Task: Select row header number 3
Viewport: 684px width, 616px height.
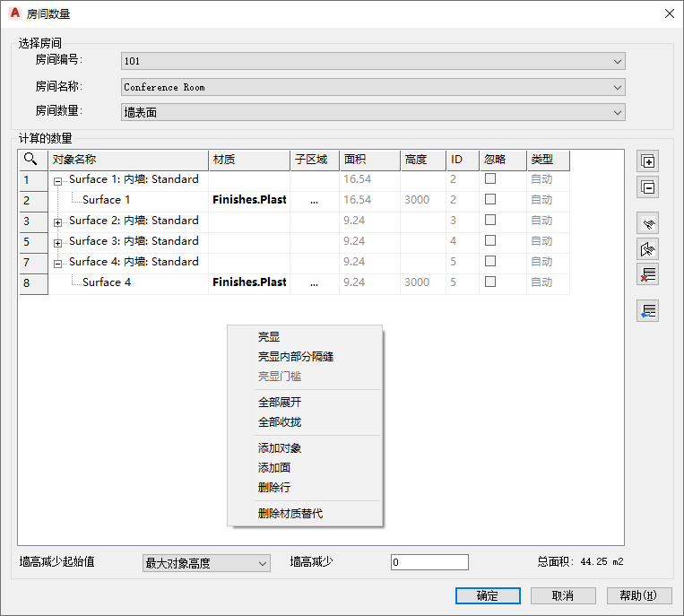Action: (33, 221)
